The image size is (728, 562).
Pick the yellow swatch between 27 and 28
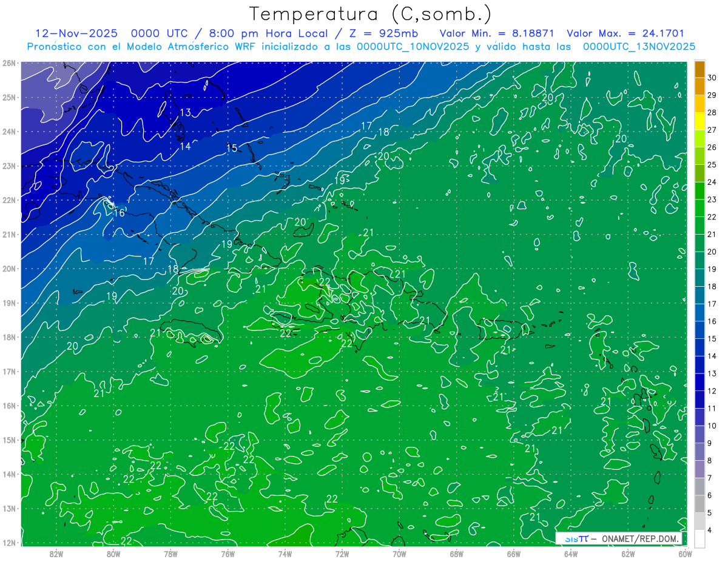coord(699,121)
